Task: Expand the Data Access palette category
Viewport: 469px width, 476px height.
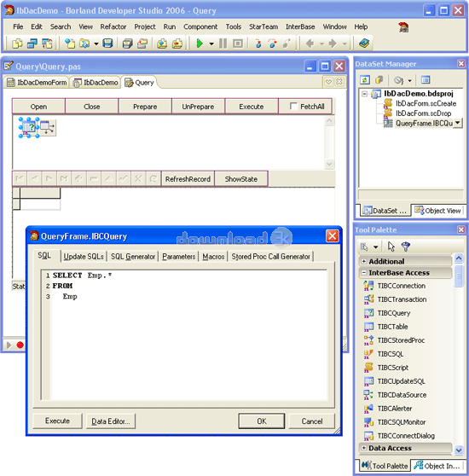Action: [364, 448]
